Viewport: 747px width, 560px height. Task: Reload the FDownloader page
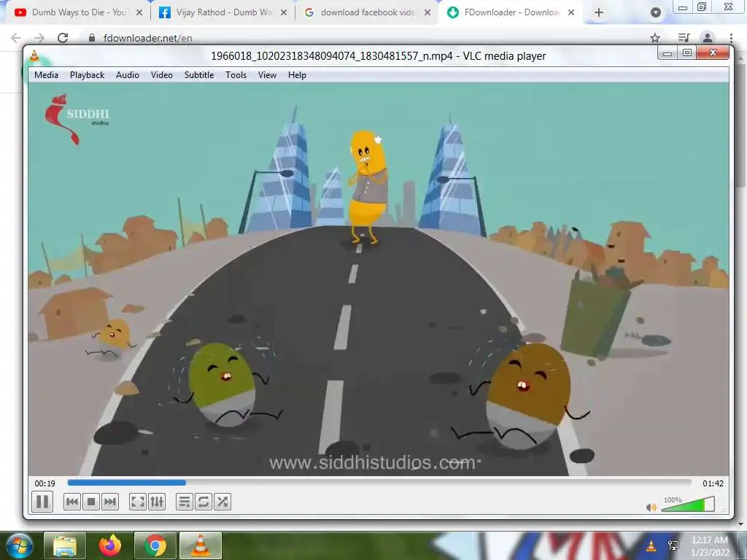click(x=63, y=38)
